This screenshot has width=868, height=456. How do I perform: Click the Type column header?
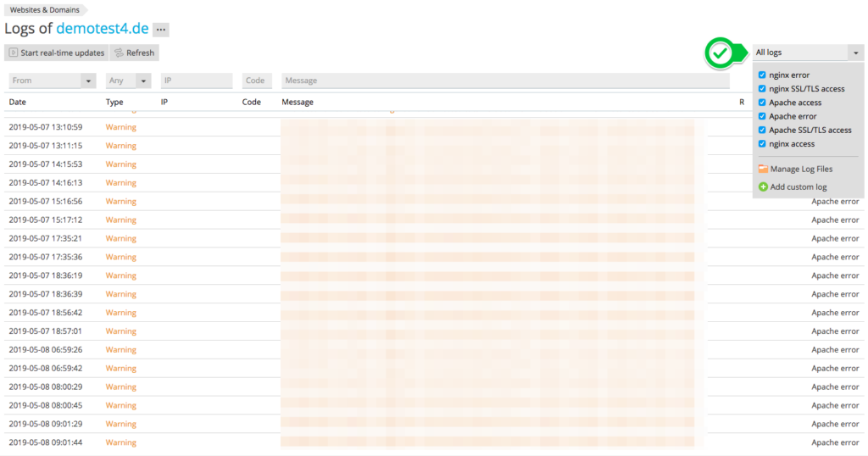coord(114,102)
